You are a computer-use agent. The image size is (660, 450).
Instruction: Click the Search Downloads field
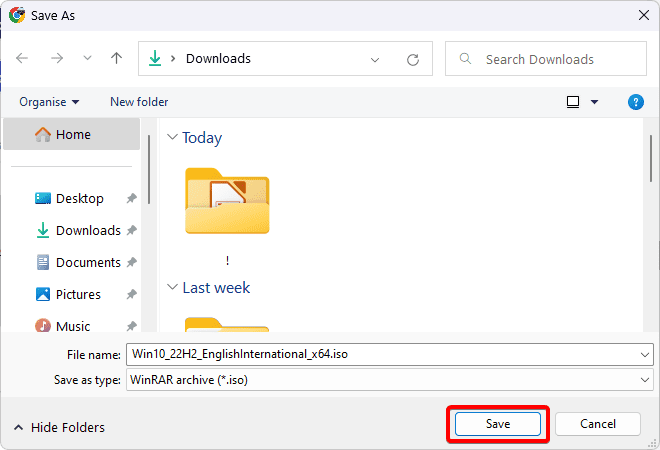coord(546,59)
